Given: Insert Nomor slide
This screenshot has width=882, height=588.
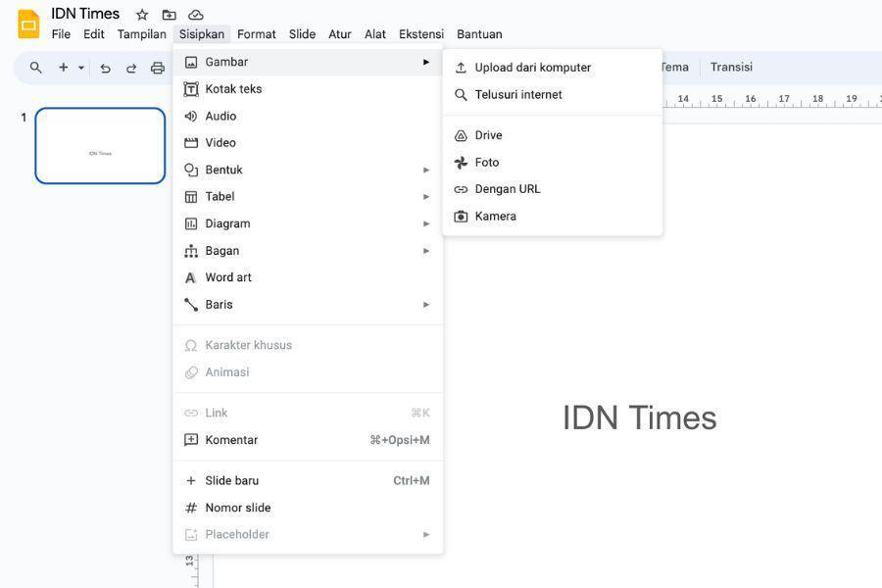Looking at the screenshot, I should [x=308, y=508].
